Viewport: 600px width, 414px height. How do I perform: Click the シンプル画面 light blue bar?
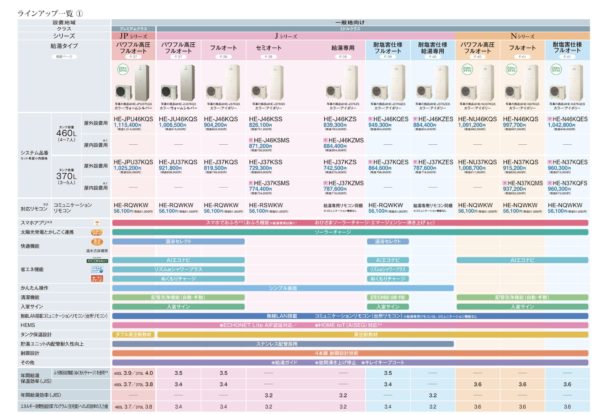pos(283,288)
